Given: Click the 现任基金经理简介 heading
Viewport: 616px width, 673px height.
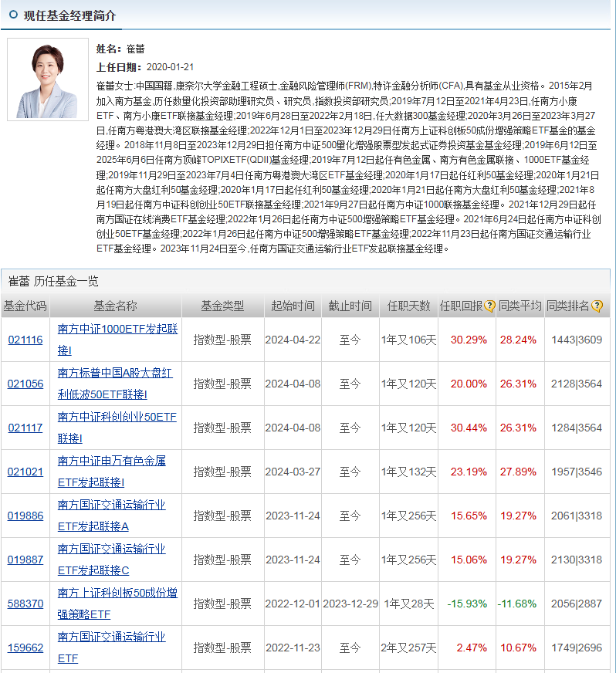Looking at the screenshot, I should pyautogui.click(x=69, y=16).
